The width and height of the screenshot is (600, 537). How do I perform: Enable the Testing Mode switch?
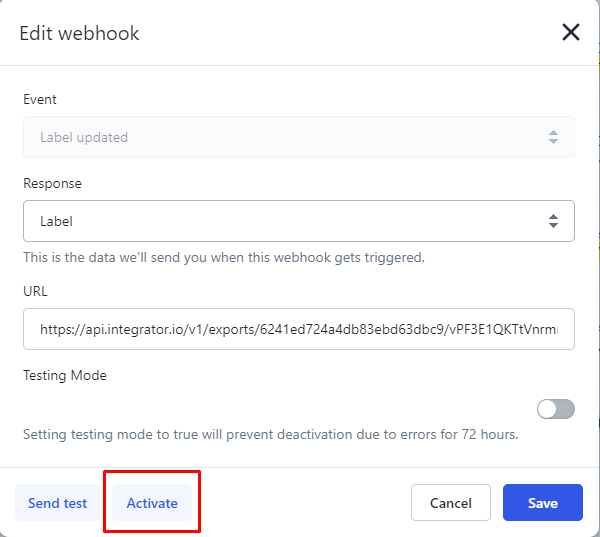[556, 409]
